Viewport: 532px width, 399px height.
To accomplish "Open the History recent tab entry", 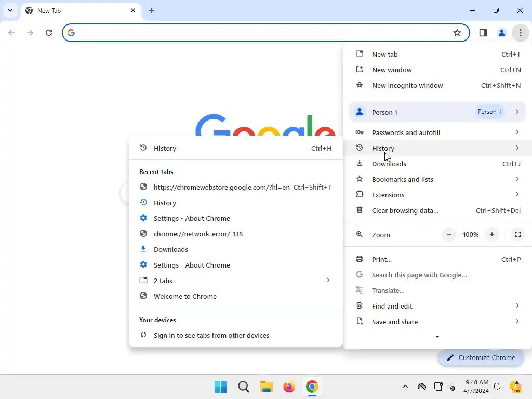I will (236, 203).
